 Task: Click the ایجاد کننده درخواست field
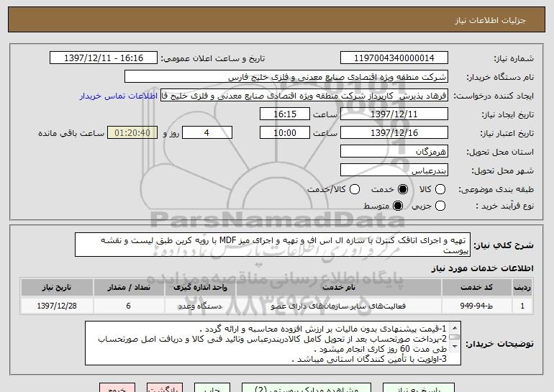tap(304, 96)
